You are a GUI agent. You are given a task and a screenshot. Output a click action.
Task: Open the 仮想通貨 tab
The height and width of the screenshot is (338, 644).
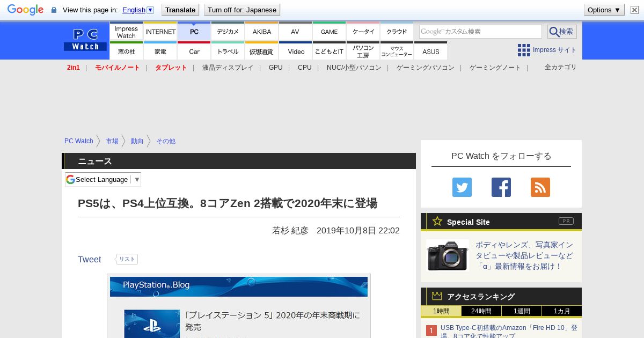click(x=261, y=51)
